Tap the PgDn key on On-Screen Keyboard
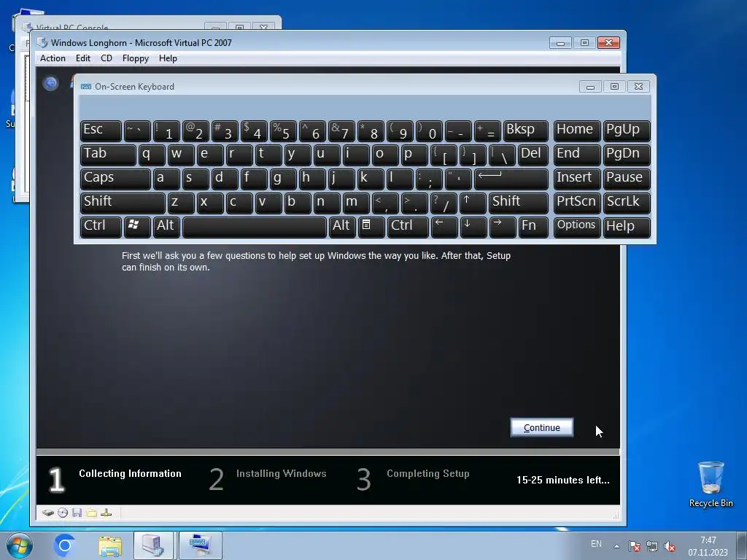The height and width of the screenshot is (560, 747). [627, 155]
